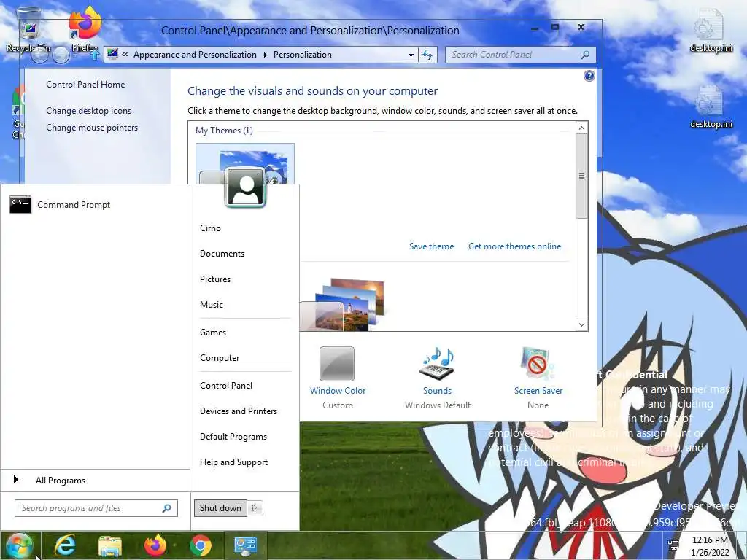Click Change desktop icons link
This screenshot has width=747, height=560.
point(88,111)
